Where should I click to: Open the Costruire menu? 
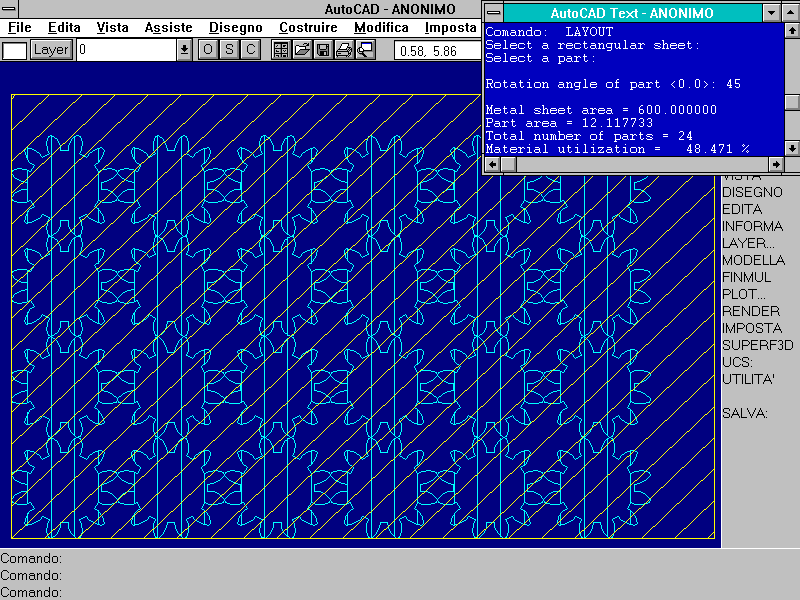[x=308, y=28]
